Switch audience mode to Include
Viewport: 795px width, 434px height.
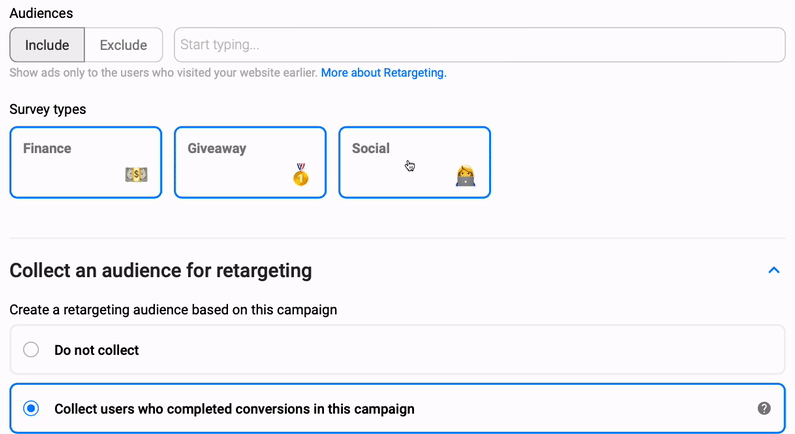pyautogui.click(x=47, y=45)
